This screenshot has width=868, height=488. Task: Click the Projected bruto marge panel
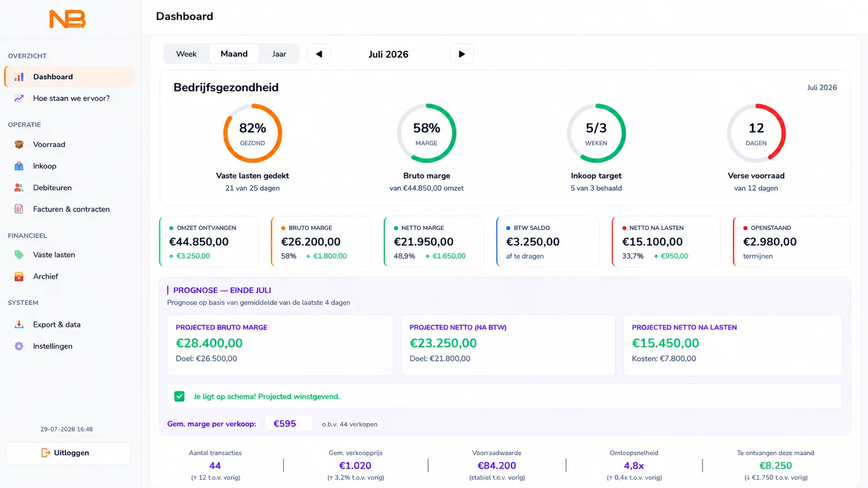(x=280, y=345)
